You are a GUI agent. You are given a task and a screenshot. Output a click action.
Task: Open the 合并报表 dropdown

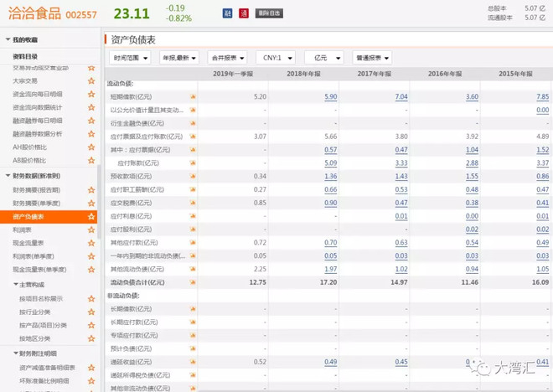pos(227,58)
